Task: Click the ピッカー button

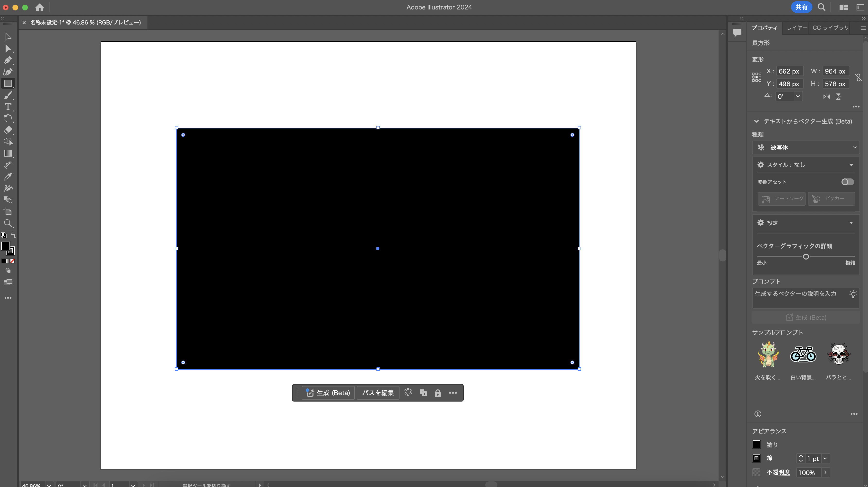Action: 831,199
